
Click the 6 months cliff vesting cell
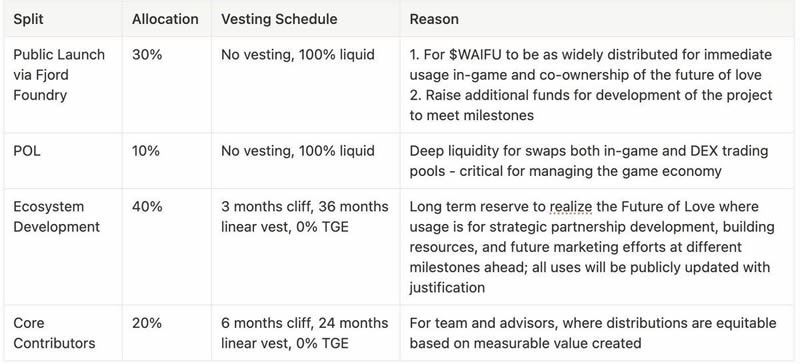click(305, 333)
